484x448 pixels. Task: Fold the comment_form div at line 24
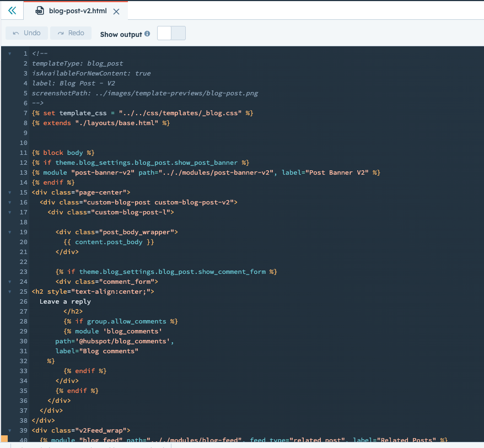[x=9, y=282]
